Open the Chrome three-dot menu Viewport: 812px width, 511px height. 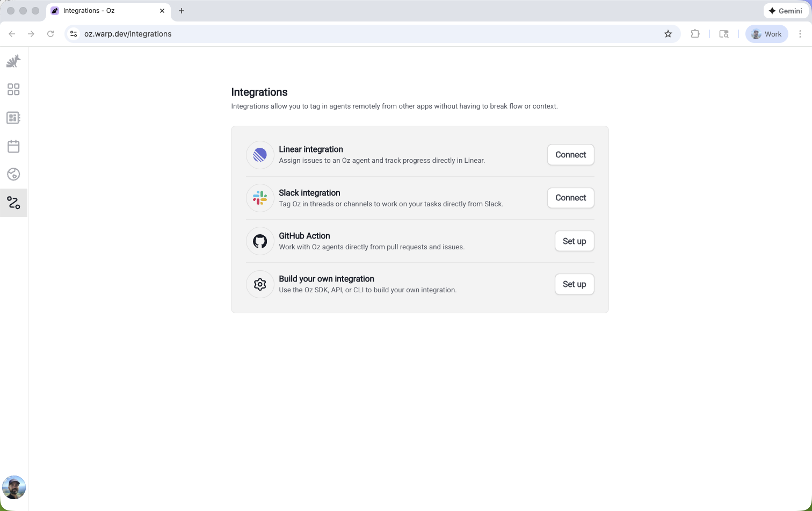pyautogui.click(x=800, y=34)
